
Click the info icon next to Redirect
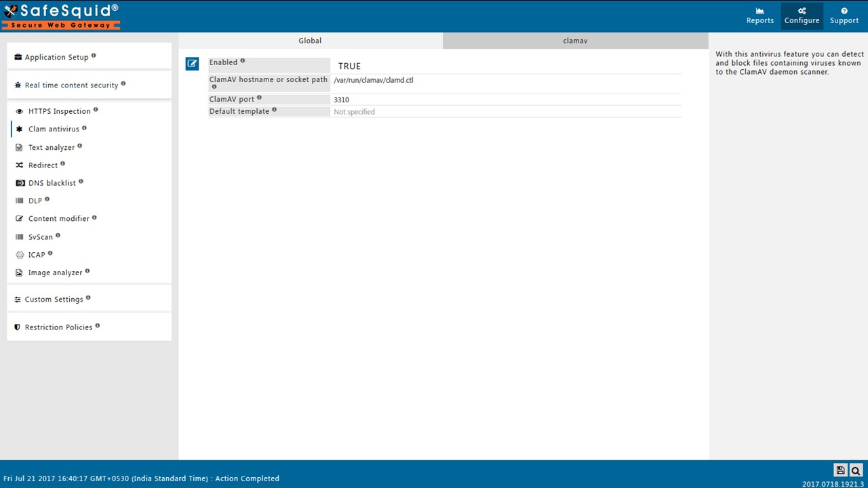tap(62, 163)
